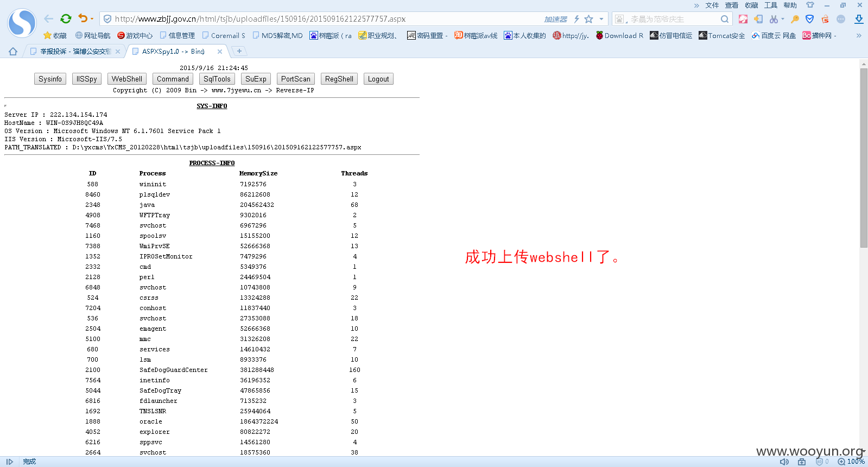The height and width of the screenshot is (467, 868).
Task: Click the home icon left of tabs
Action: (13, 51)
